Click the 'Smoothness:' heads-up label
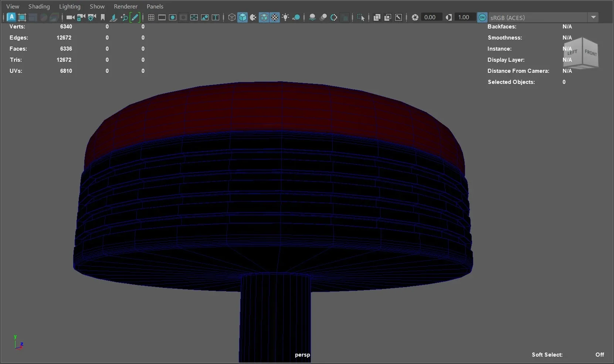Image resolution: width=614 pixels, height=364 pixels. pos(505,38)
